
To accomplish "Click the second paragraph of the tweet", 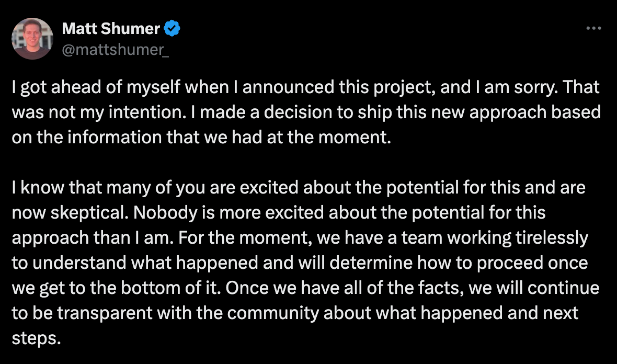I will coord(305,263).
